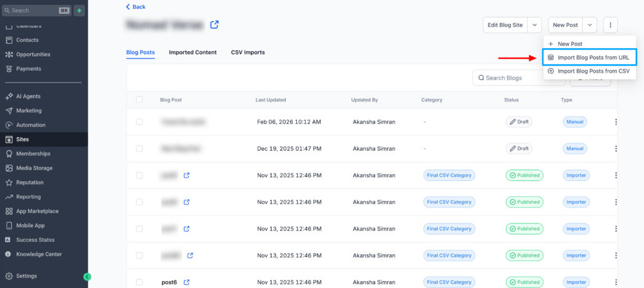Open row actions menu for Feb 06 draft post

[616, 122]
